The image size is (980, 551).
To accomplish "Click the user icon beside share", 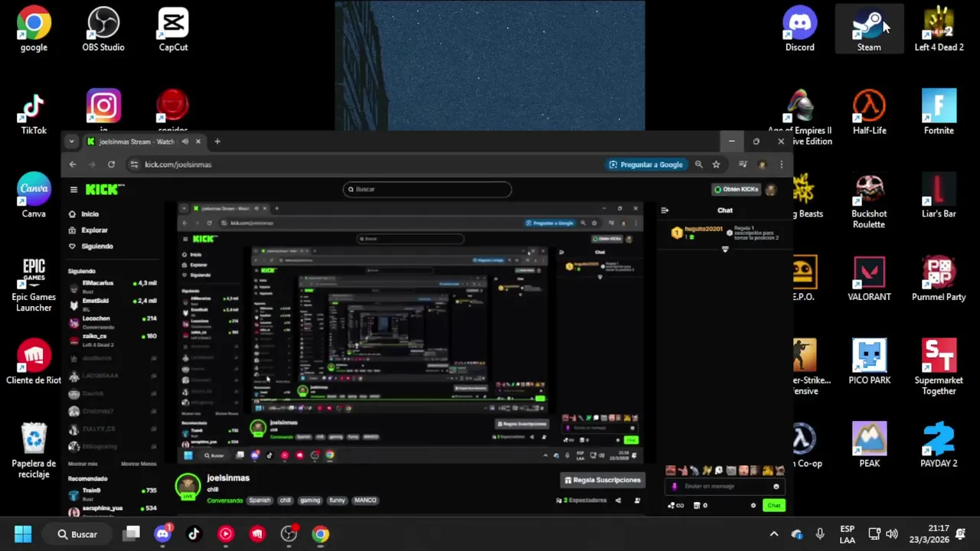I will click(x=637, y=500).
